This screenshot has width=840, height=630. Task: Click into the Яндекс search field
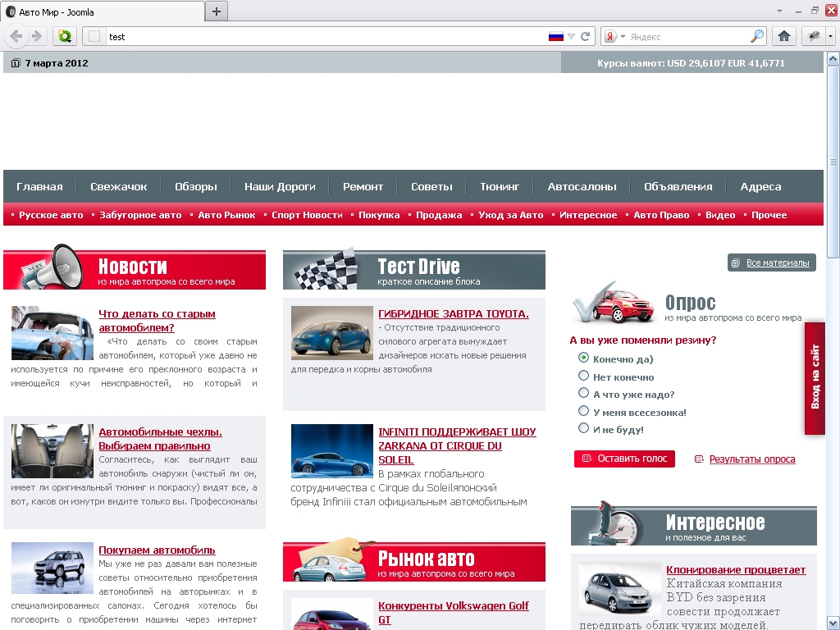688,36
